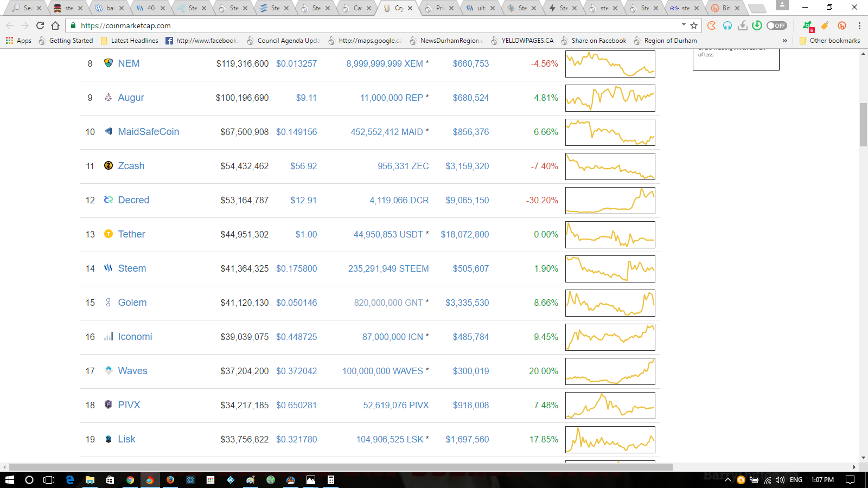The width and height of the screenshot is (868, 488).
Task: Click Golem volume $3,335,530
Action: tap(467, 303)
